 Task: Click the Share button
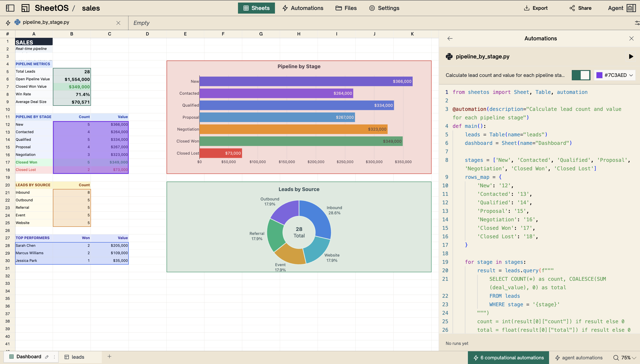tap(580, 8)
